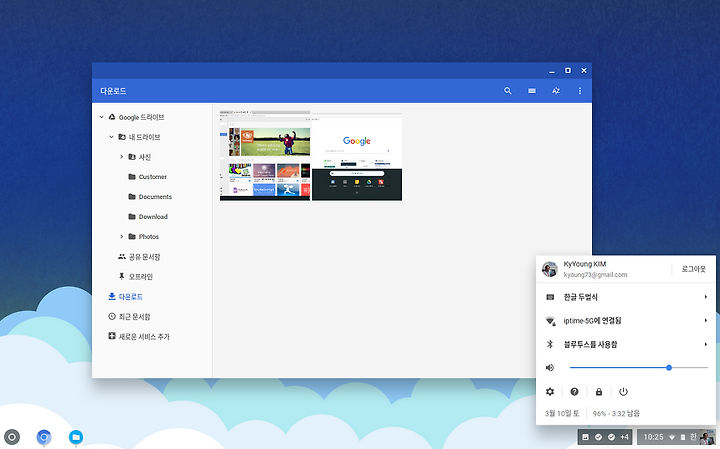Collapse the Google 드라이브 tree
Image resolution: width=720 pixels, height=449 pixels.
[101, 117]
